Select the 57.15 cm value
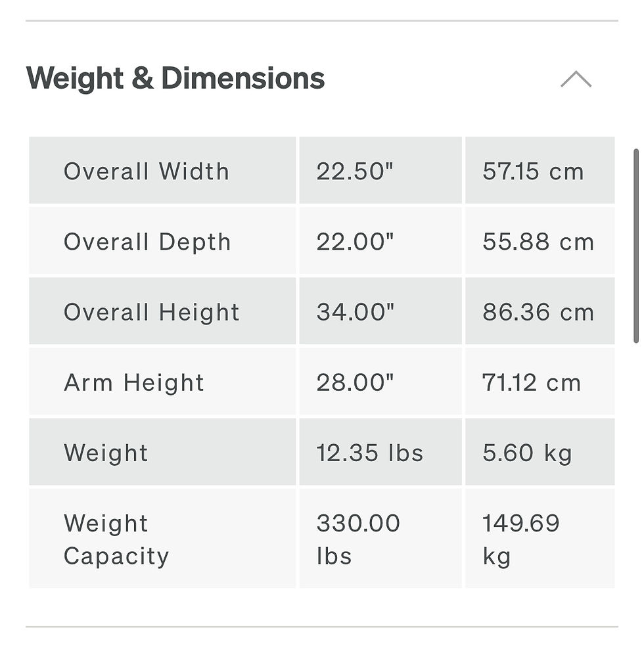Screen dimensions: 644x655 click(533, 171)
